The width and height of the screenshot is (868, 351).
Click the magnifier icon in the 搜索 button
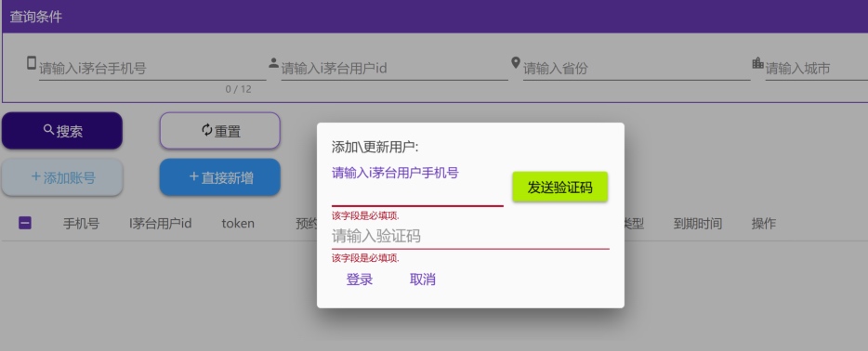pos(48,130)
